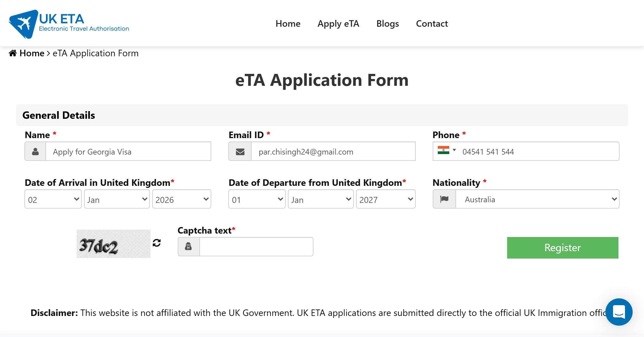644x337 pixels.
Task: Open the Apply eTA menu item
Action: 338,24
